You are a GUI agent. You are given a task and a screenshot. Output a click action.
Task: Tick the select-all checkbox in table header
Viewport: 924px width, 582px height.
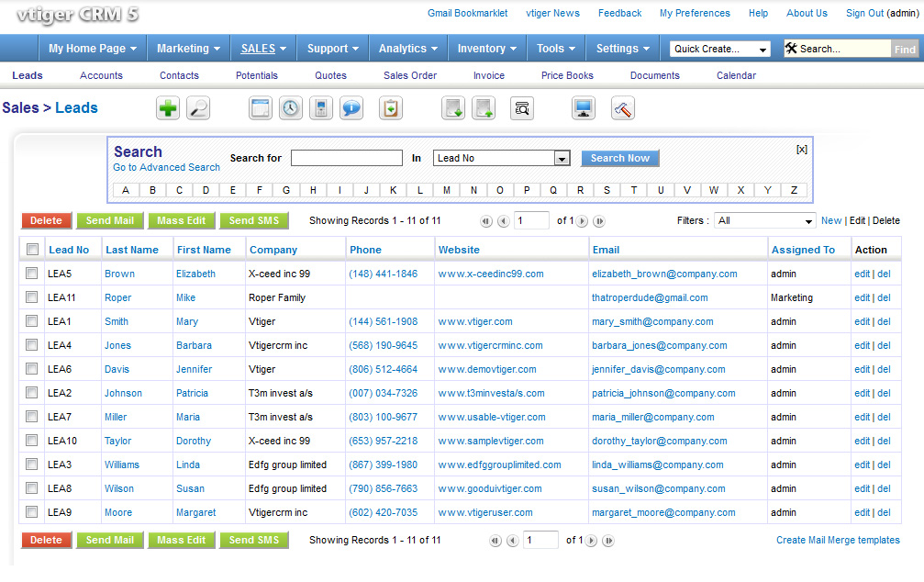click(x=32, y=250)
